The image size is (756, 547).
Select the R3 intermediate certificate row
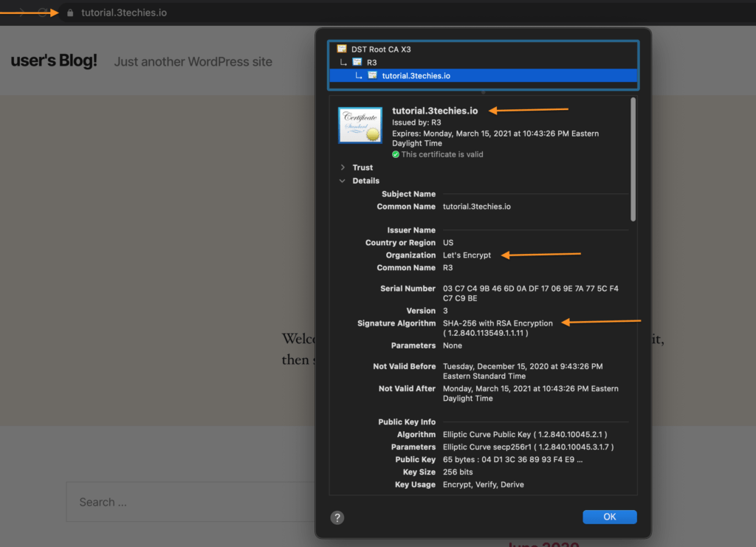(371, 63)
